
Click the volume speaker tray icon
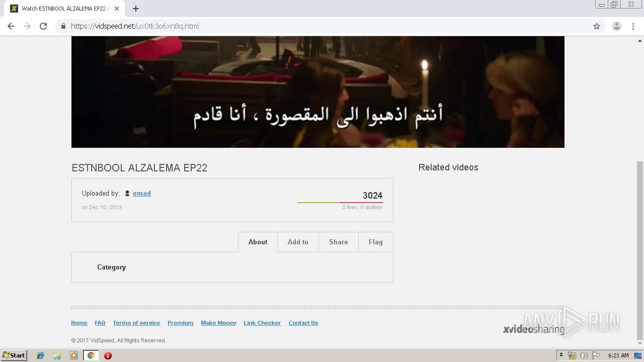coord(584,355)
